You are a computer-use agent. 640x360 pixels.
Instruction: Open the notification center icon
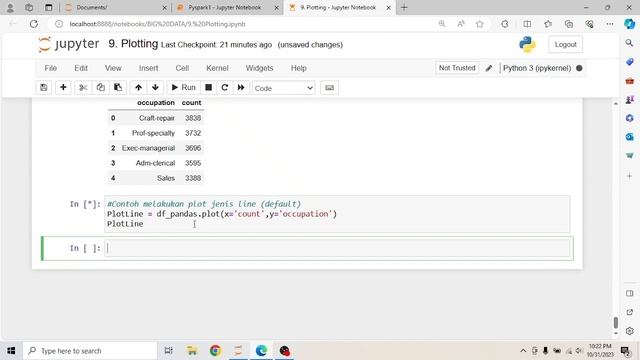(x=625, y=351)
